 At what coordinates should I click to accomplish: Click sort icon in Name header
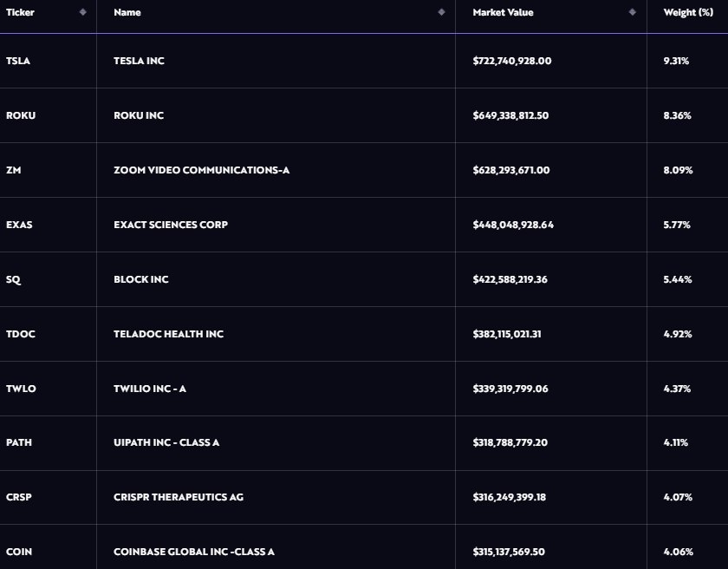pyautogui.click(x=441, y=12)
